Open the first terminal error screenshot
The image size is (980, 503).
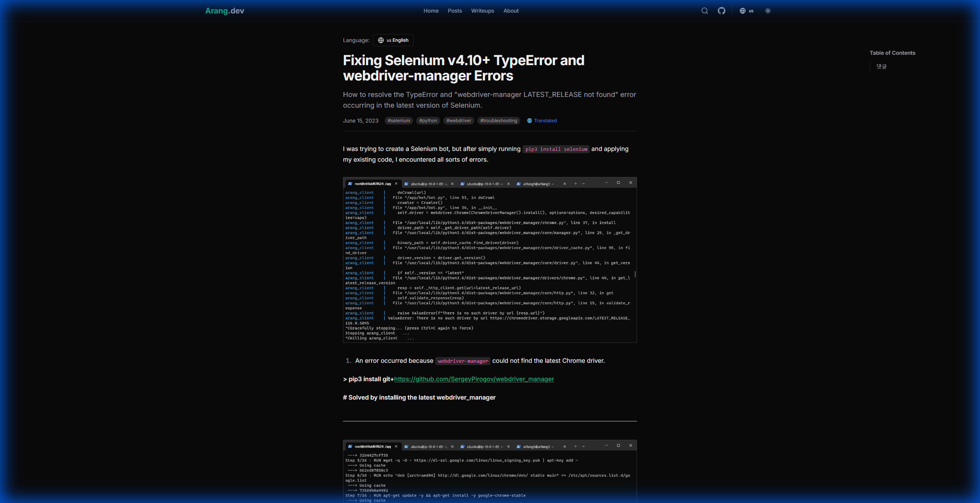pos(490,260)
